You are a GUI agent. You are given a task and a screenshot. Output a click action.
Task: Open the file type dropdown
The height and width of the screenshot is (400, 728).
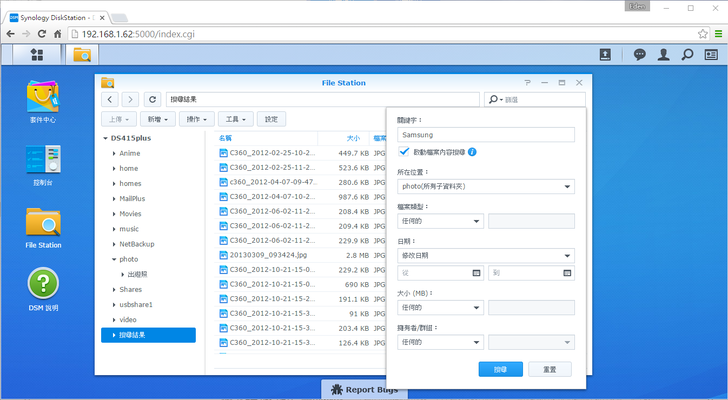click(439, 221)
